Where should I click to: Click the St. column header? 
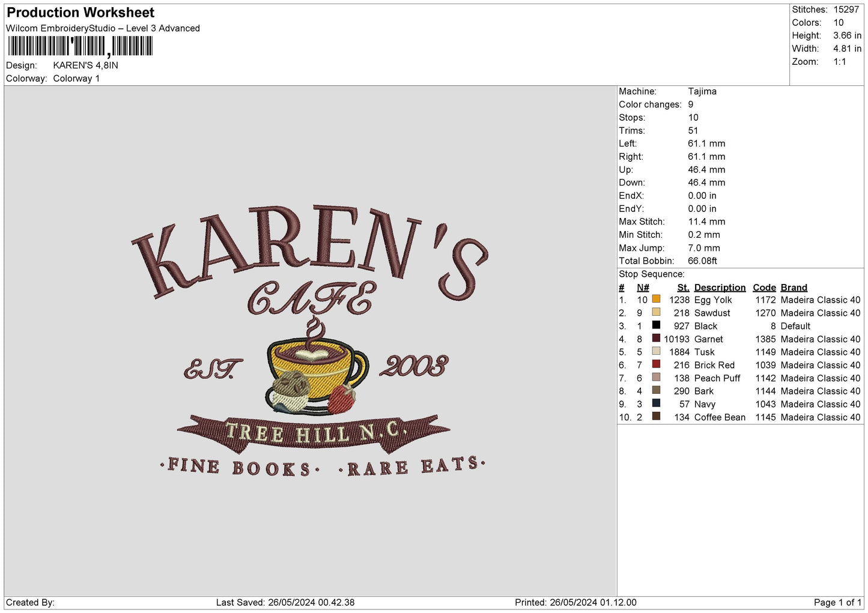(x=683, y=288)
